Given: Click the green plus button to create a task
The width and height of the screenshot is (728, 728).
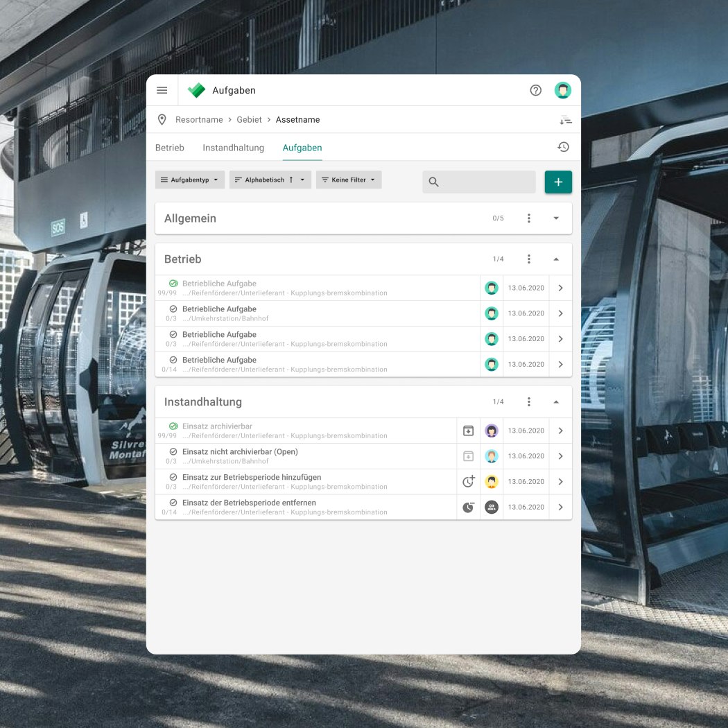Looking at the screenshot, I should point(558,182).
